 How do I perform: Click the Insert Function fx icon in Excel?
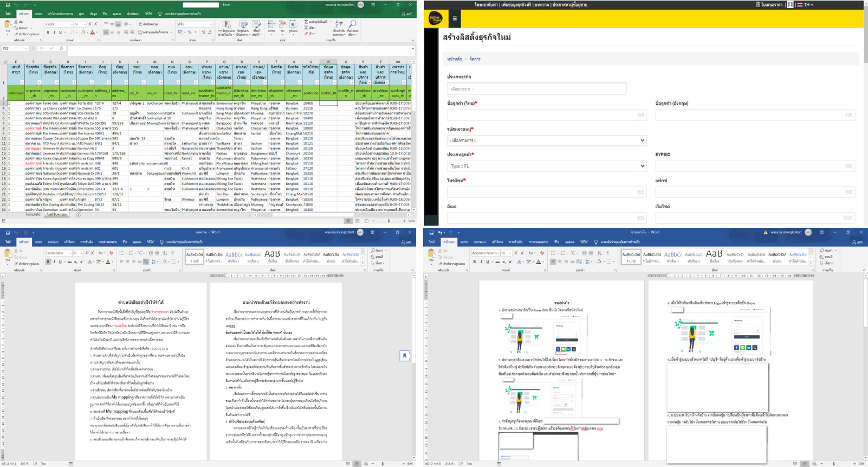click(x=61, y=48)
